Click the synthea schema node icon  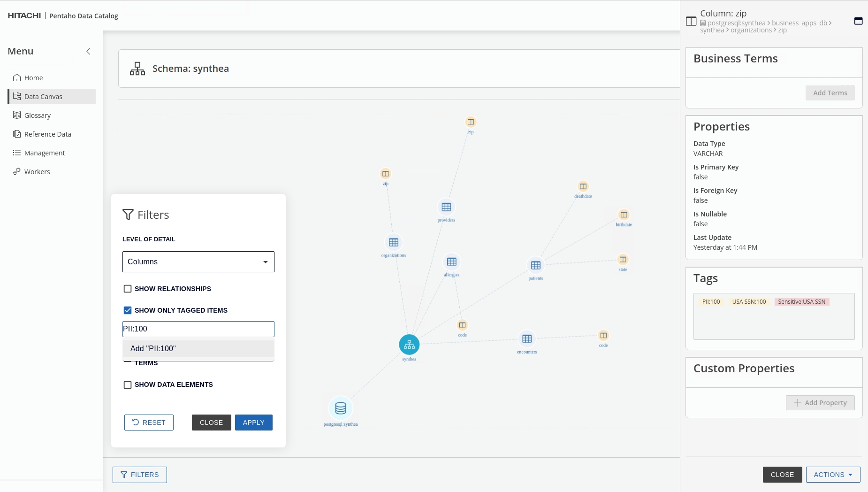pos(409,345)
